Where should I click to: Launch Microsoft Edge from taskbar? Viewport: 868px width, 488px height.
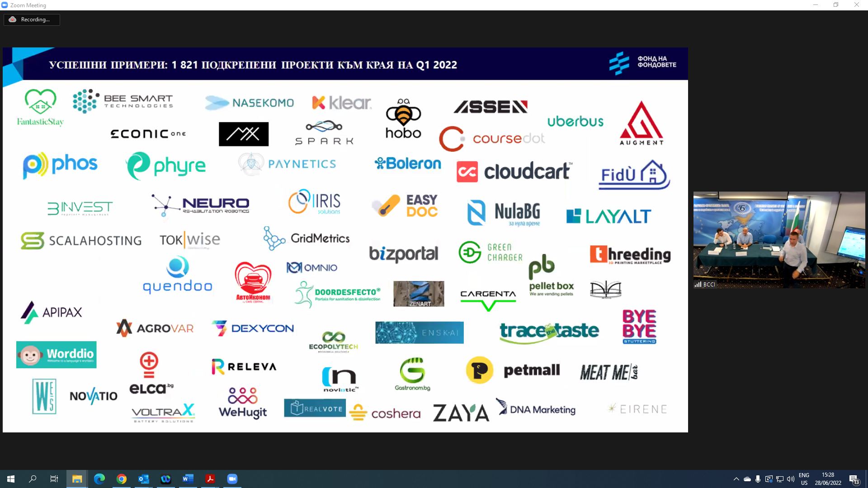point(99,479)
